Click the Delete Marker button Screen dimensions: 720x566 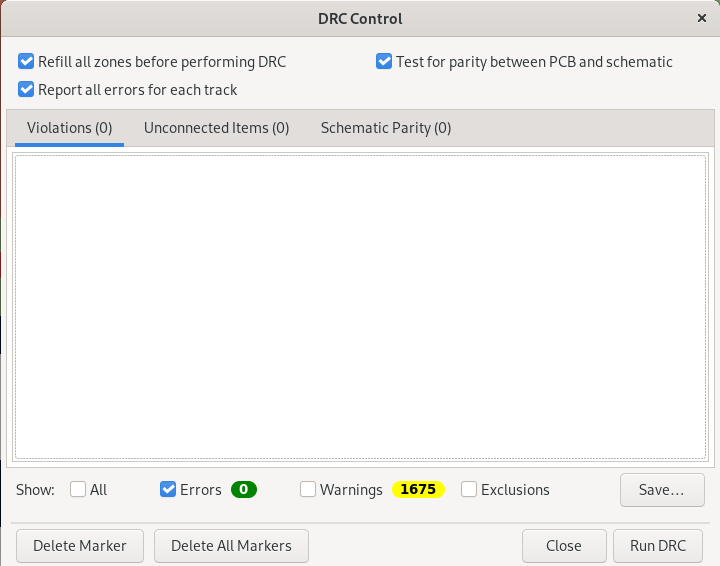click(80, 546)
